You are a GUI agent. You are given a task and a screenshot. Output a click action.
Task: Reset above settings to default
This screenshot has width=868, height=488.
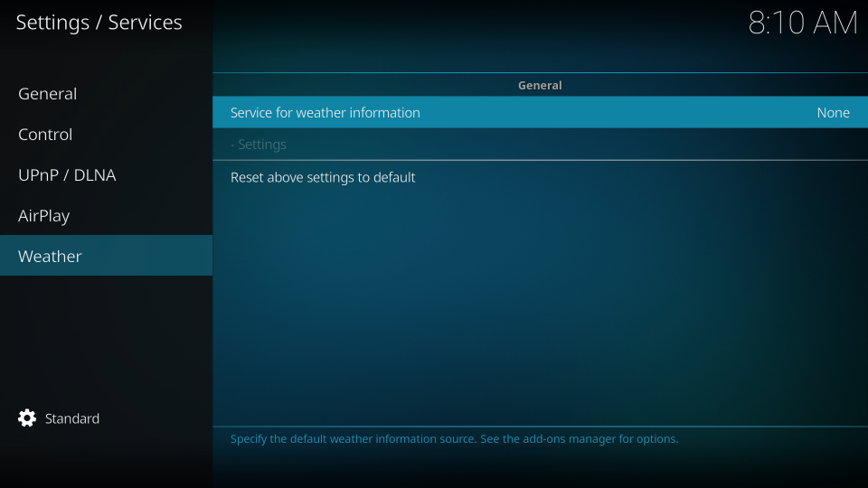click(323, 177)
